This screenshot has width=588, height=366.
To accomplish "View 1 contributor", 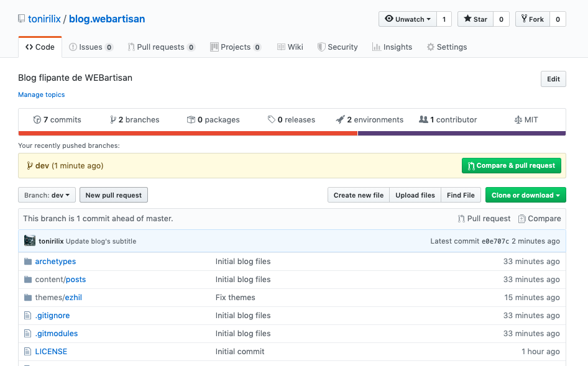I will (x=448, y=120).
